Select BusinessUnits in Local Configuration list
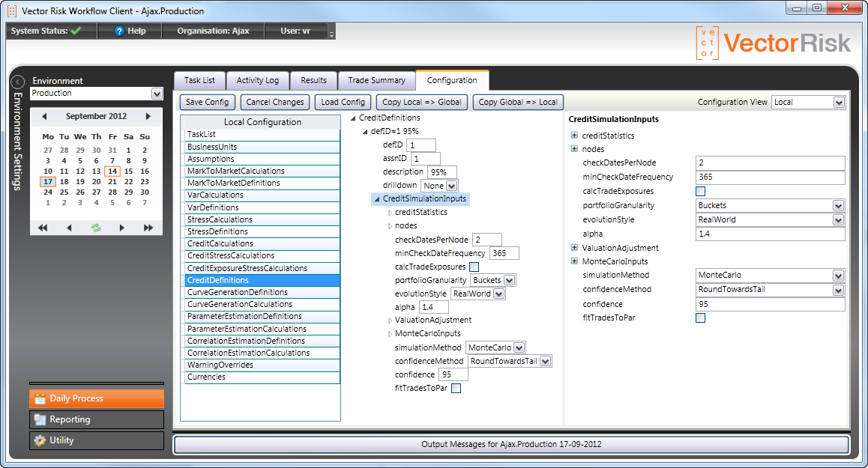The height and width of the screenshot is (468, 868). [262, 148]
